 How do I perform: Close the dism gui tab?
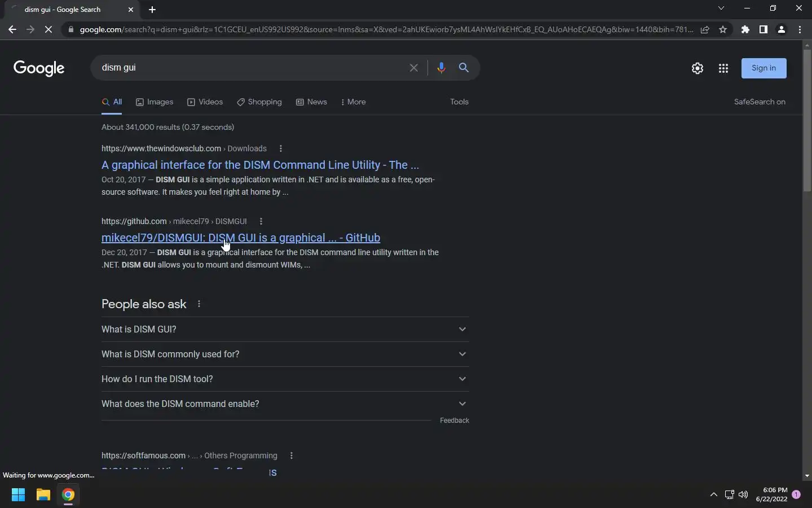tap(131, 10)
